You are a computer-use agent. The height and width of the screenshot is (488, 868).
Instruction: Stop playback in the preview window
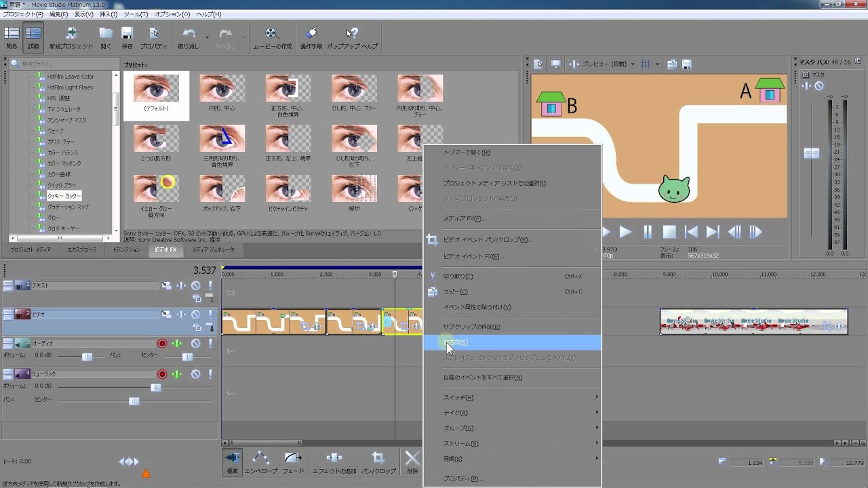point(669,232)
